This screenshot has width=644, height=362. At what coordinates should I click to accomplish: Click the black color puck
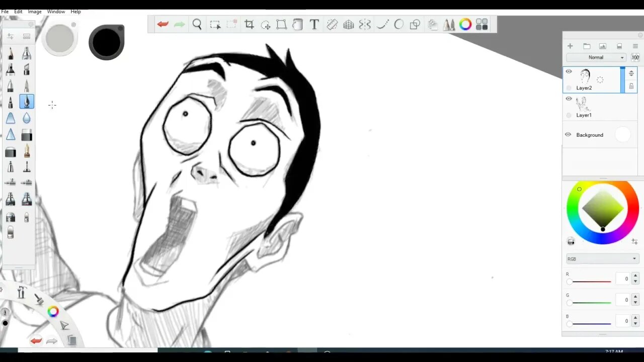click(106, 42)
